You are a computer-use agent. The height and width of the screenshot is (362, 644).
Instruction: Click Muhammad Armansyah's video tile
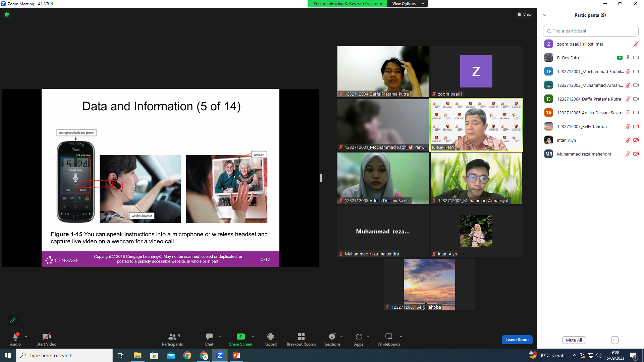point(476,178)
